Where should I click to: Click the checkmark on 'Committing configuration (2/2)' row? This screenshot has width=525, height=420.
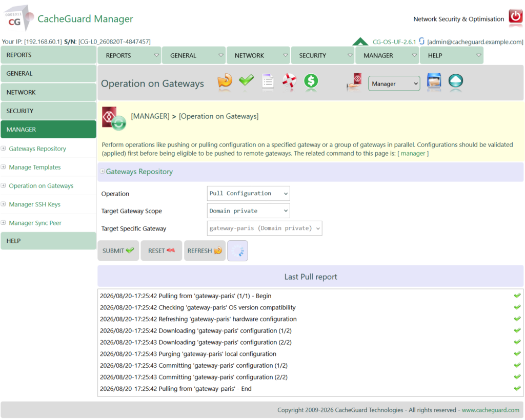point(517,377)
